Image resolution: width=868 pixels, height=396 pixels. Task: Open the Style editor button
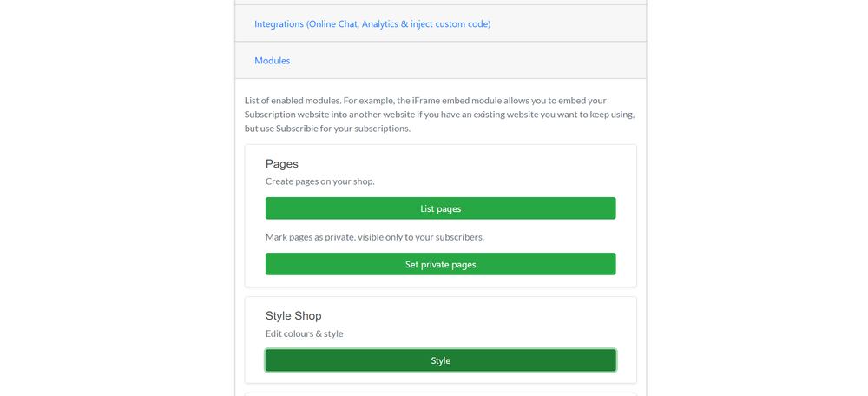pyautogui.click(x=441, y=360)
